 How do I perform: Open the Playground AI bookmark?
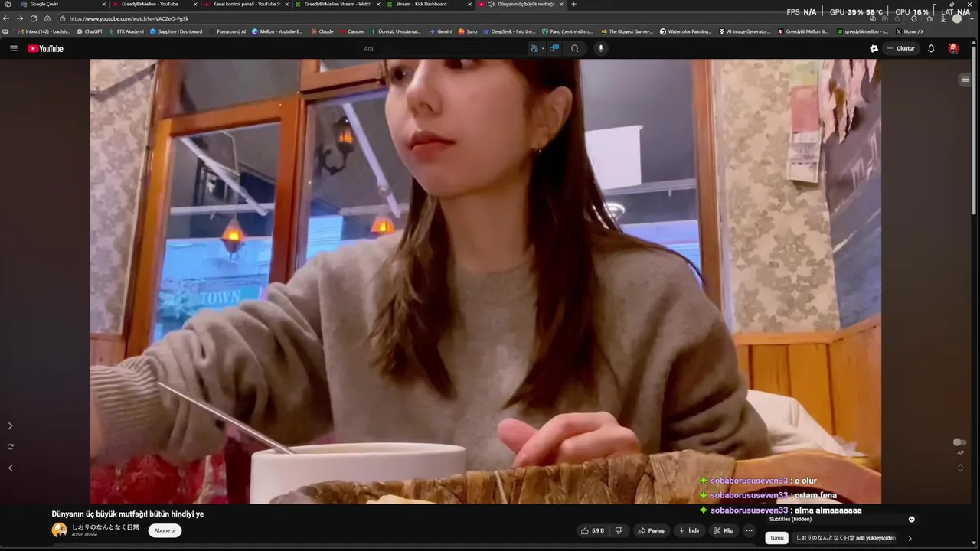pos(227,31)
